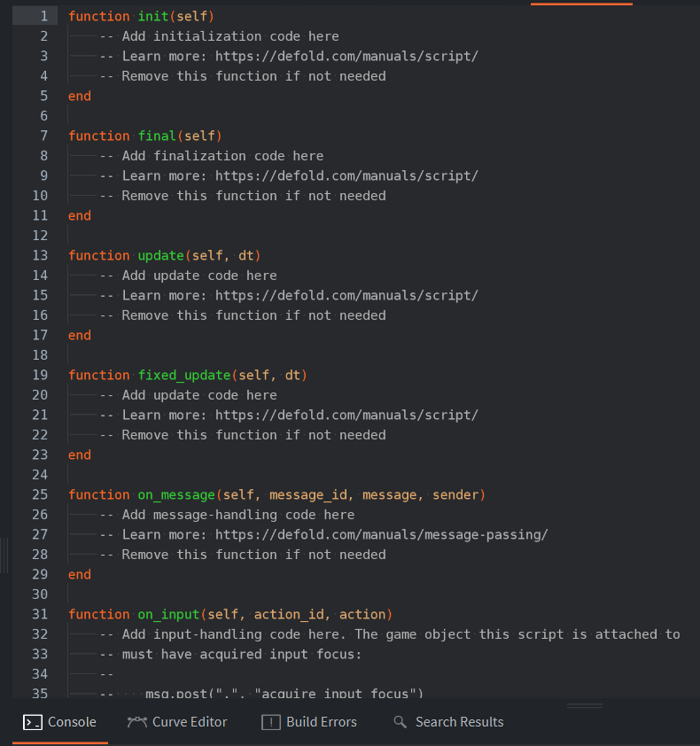Screen dimensions: 700x746
Task: Click the Build Errors warning icon
Action: (271, 722)
